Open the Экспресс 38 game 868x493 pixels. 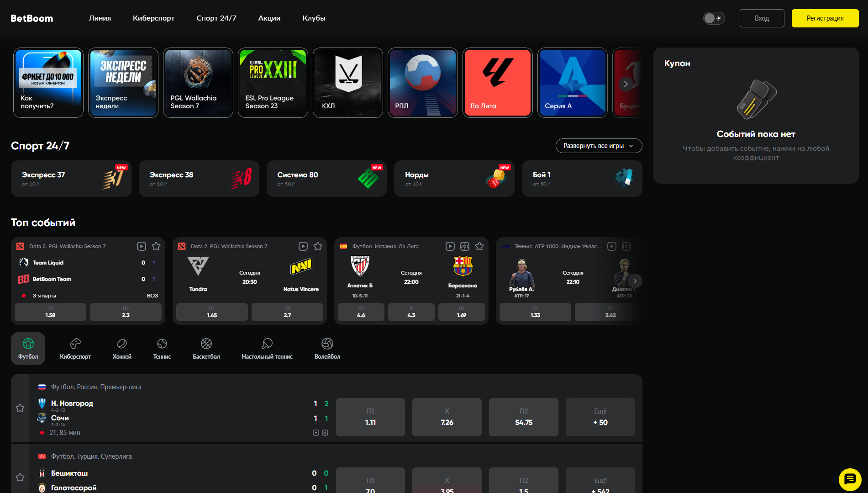[199, 179]
